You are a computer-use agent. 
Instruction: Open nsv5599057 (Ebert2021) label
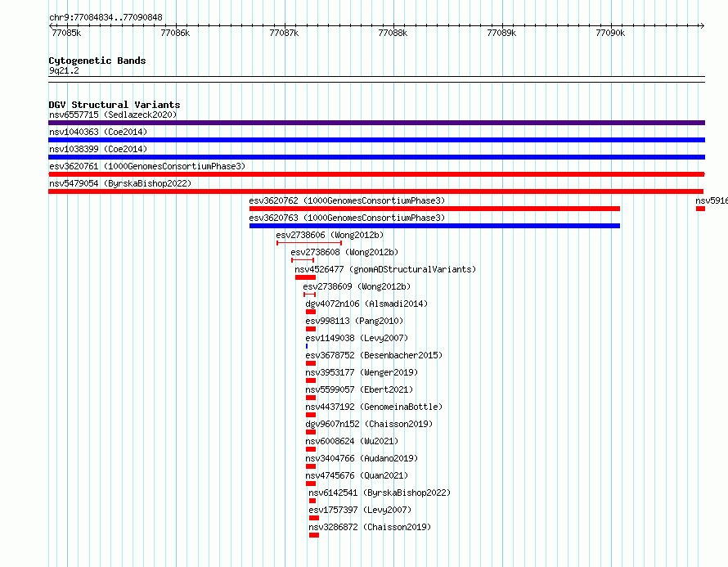pos(359,389)
